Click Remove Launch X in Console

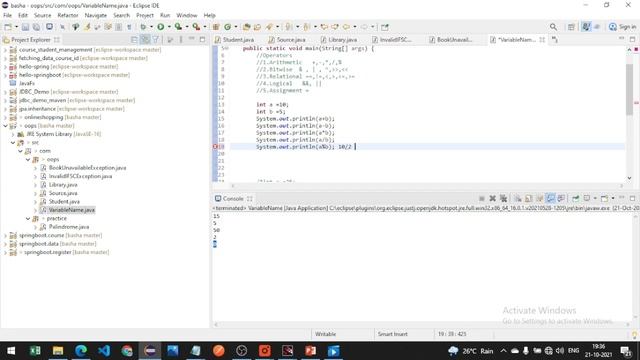click(x=493, y=198)
